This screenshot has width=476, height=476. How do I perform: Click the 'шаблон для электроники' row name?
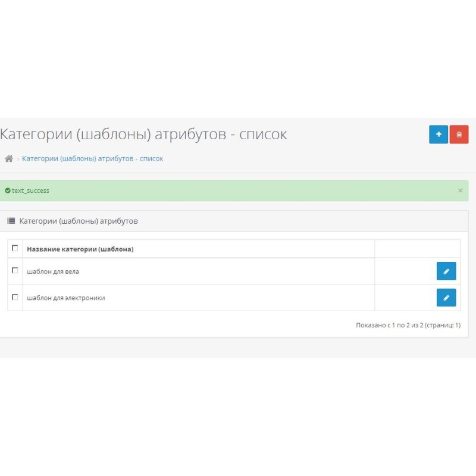click(66, 298)
